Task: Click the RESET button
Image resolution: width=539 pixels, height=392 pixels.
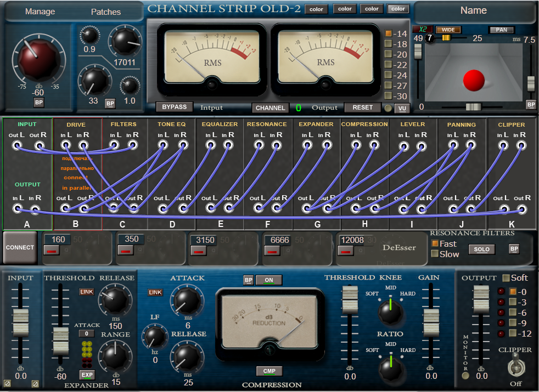Action: point(363,107)
